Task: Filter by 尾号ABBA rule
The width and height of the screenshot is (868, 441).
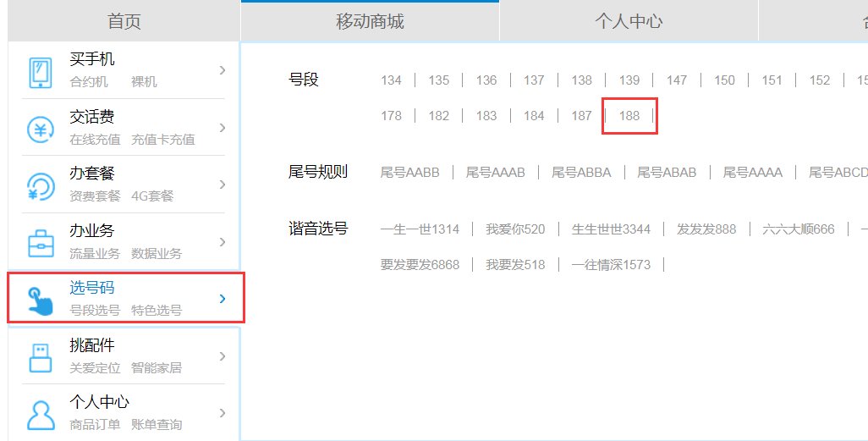Action: (x=581, y=173)
